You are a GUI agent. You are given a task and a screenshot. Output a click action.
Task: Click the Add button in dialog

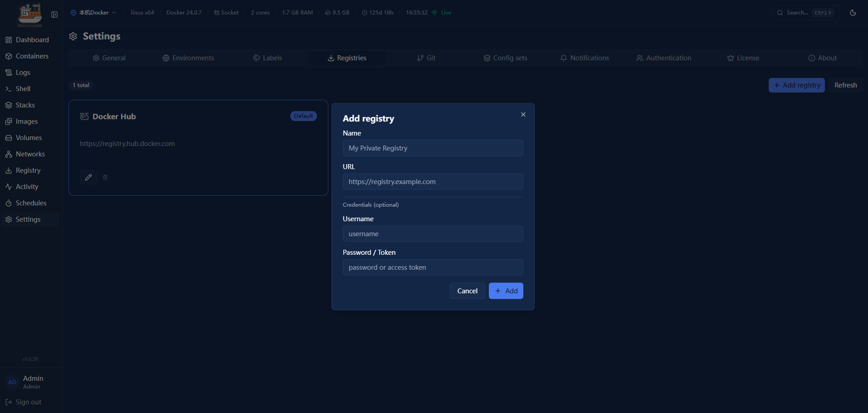tap(506, 291)
